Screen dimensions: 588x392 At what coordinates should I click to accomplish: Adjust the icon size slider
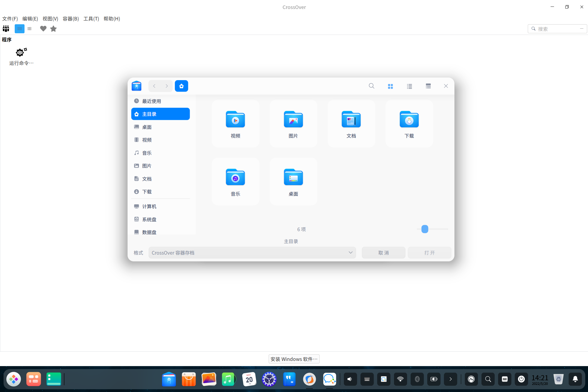tap(425, 229)
